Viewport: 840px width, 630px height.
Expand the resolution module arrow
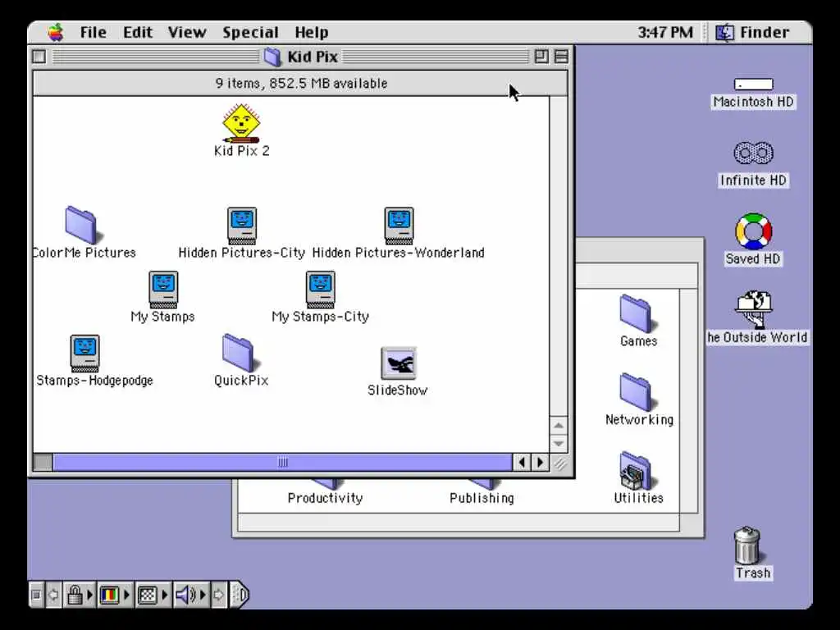(x=164, y=595)
